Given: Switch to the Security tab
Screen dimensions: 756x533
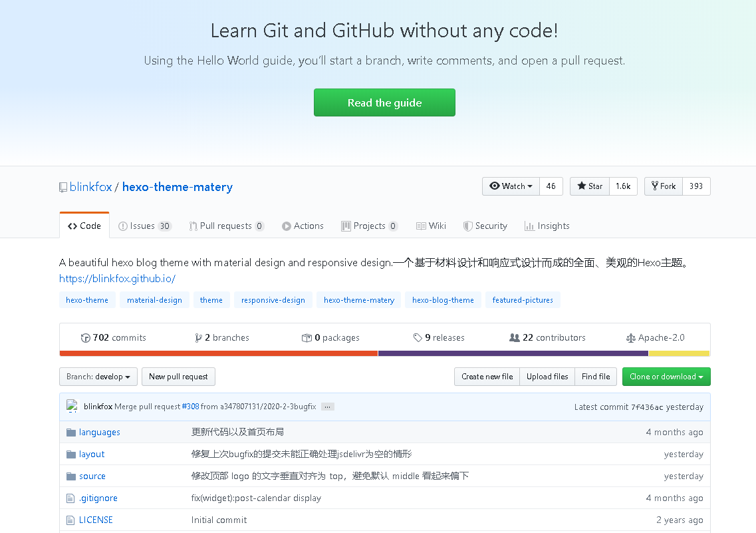Looking at the screenshot, I should click(485, 226).
